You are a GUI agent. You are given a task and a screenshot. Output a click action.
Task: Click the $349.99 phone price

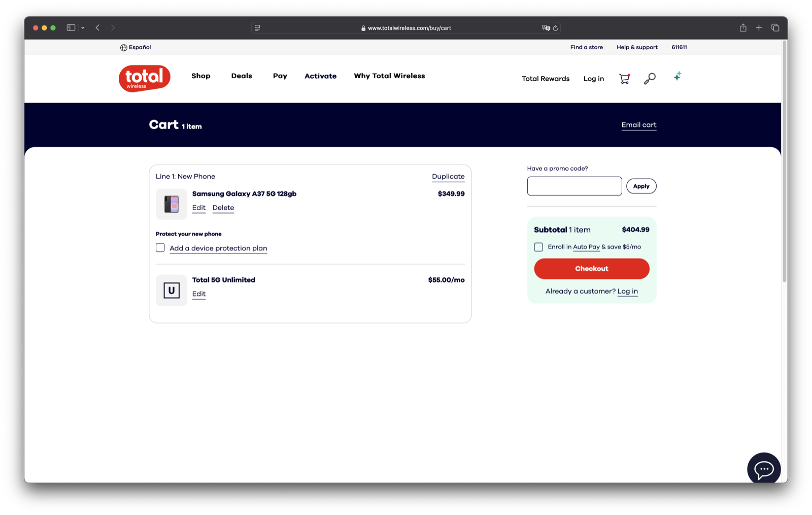coord(451,194)
